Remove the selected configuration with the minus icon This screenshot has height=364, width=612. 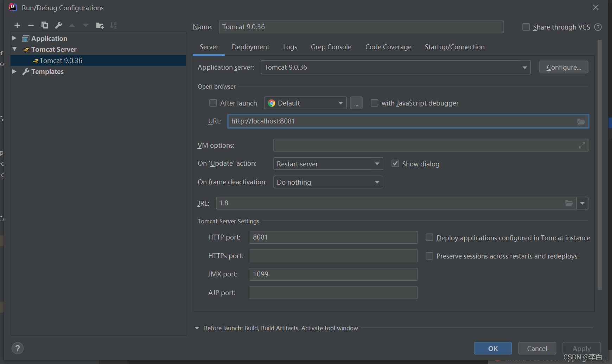[31, 25]
